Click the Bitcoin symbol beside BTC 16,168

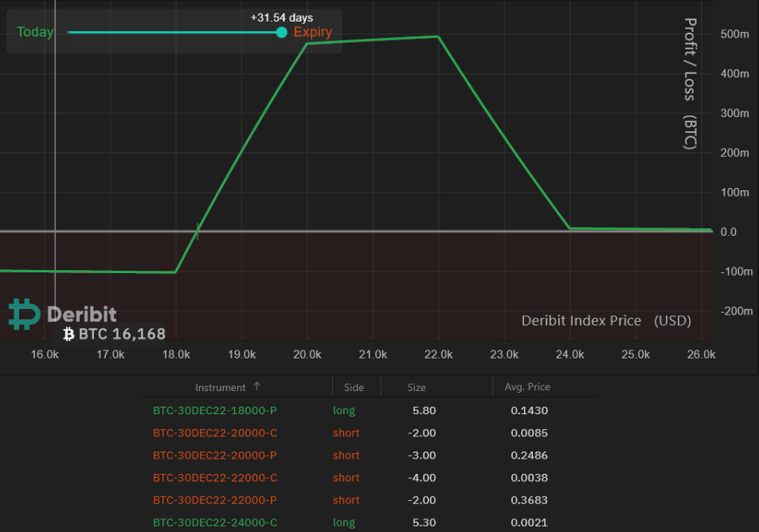(68, 334)
